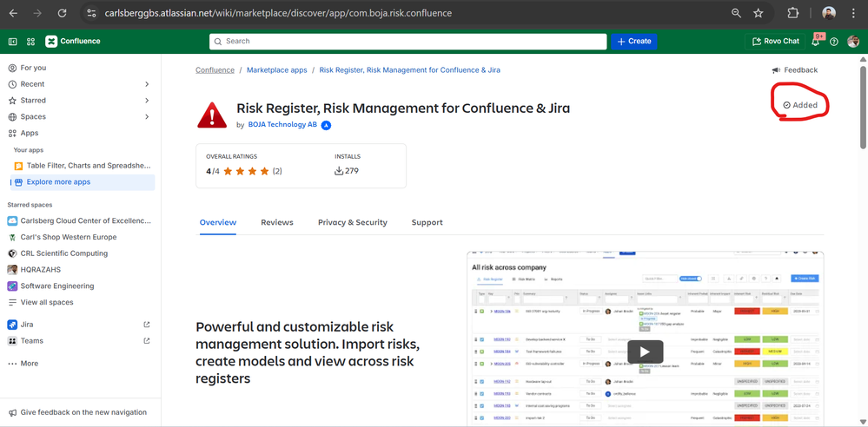868x427 pixels.
Task: Switch to the Overview tab
Action: (218, 222)
